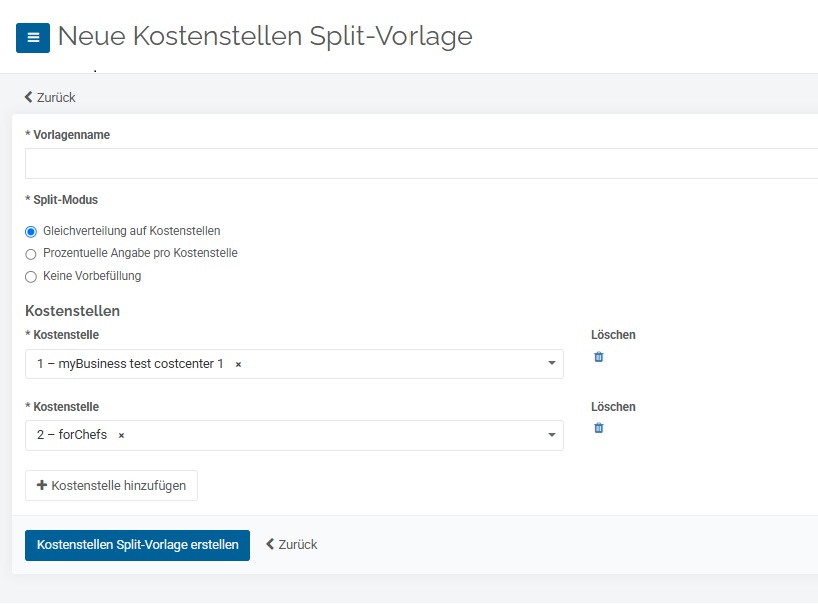Delete the first Kostenstelle row via trash icon
The height and width of the screenshot is (604, 818).
tap(599, 357)
